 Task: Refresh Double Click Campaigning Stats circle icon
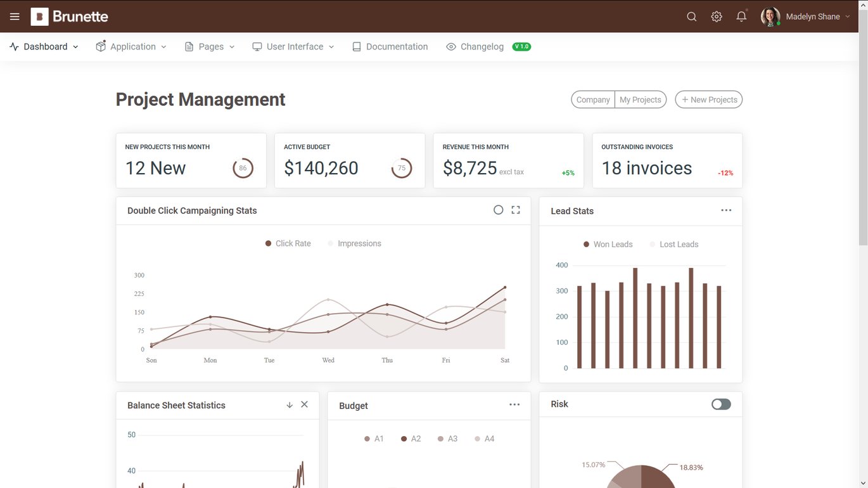click(499, 210)
